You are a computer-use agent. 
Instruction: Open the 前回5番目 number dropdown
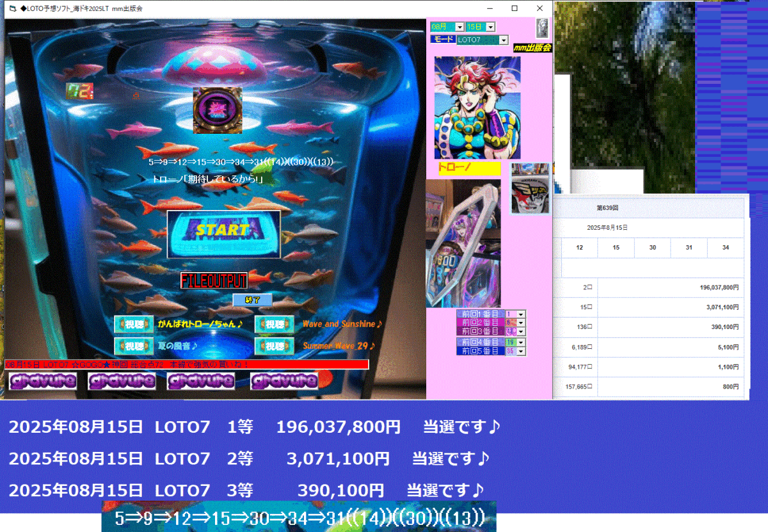[515, 351]
